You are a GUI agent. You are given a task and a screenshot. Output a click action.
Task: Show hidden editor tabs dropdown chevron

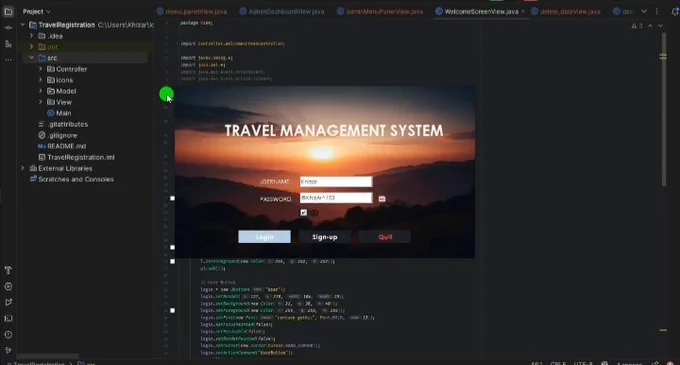(644, 12)
